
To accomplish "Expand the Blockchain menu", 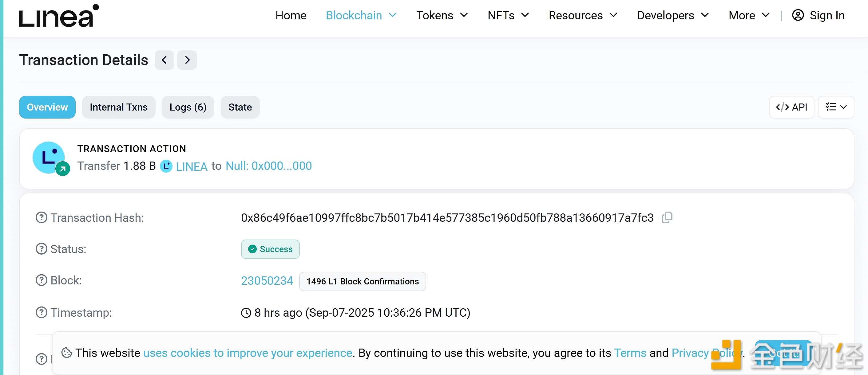I will click(361, 15).
